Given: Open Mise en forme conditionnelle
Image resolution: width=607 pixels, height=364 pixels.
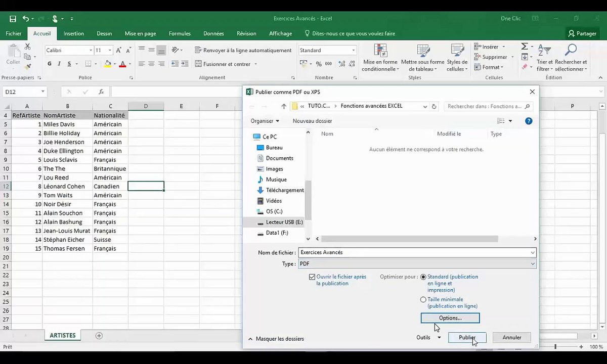Looking at the screenshot, I should point(380,58).
